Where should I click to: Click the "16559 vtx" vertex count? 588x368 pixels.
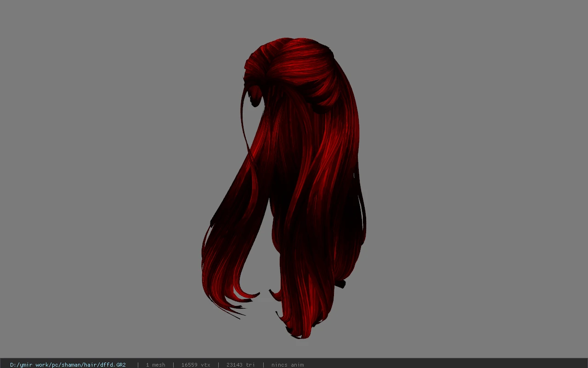click(x=196, y=365)
